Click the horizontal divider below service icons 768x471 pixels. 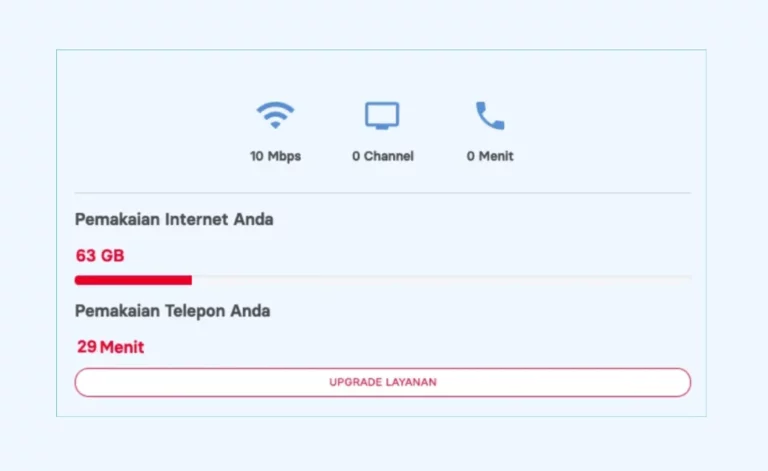tap(383, 193)
